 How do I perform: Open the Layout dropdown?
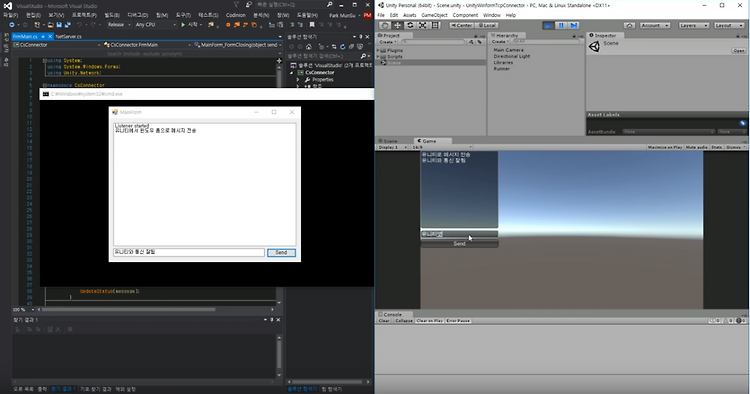tap(728, 25)
